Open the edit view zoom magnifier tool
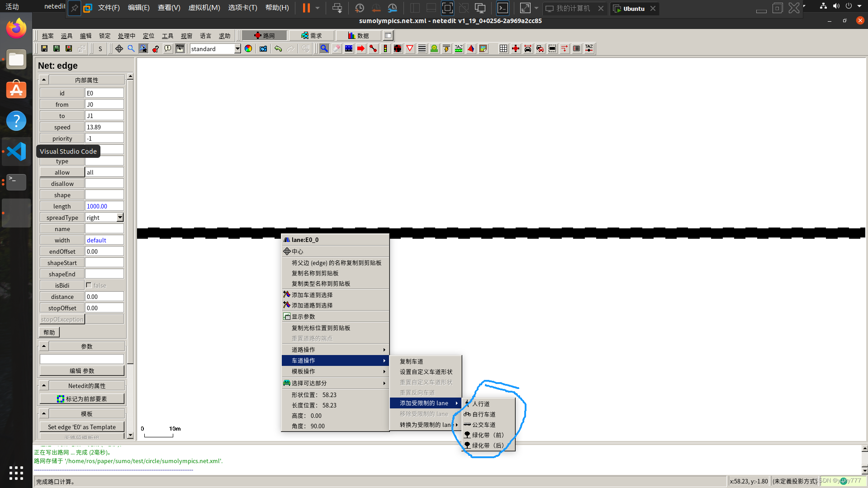868x488 pixels. (131, 49)
